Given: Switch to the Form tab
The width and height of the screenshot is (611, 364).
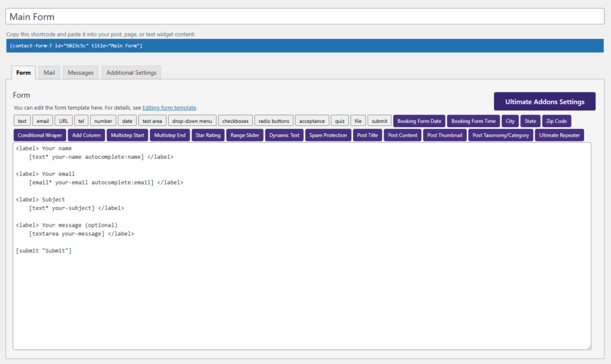Looking at the screenshot, I should 23,72.
